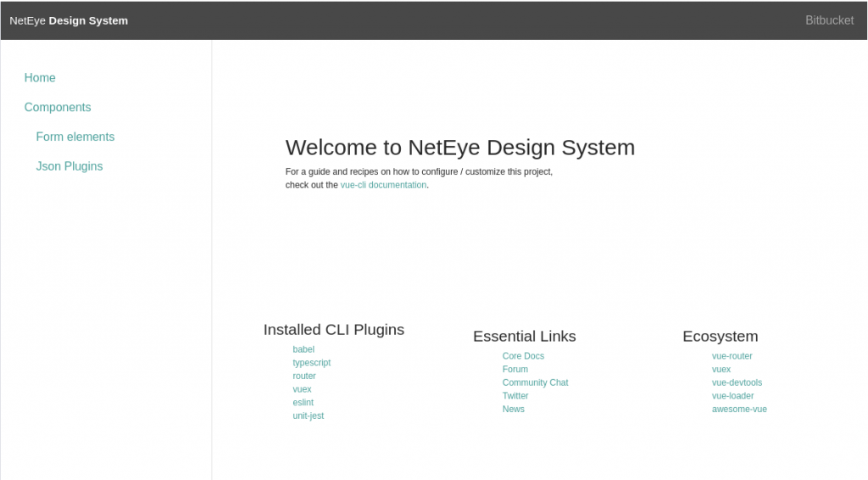
Task: Open the unit-jest plugin link
Action: tap(309, 416)
